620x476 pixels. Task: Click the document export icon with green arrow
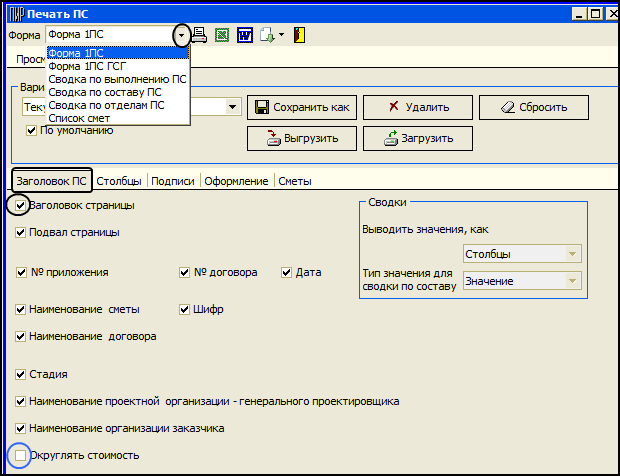(x=267, y=35)
